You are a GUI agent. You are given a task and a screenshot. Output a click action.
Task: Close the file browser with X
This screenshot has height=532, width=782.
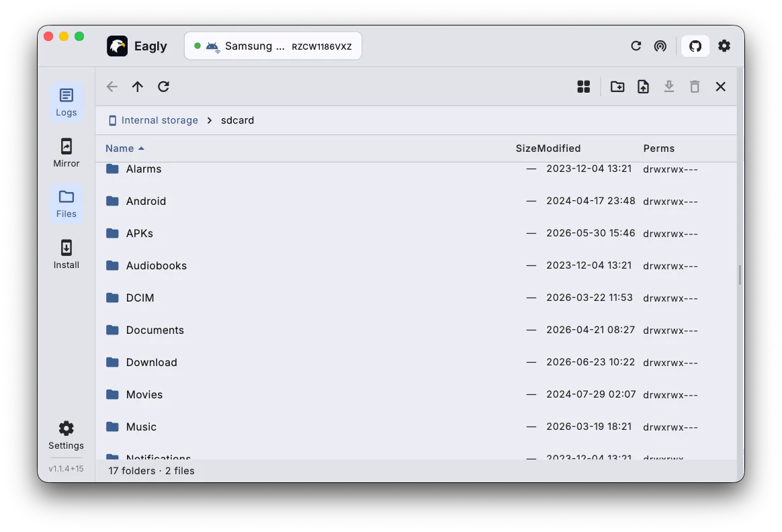click(x=721, y=87)
